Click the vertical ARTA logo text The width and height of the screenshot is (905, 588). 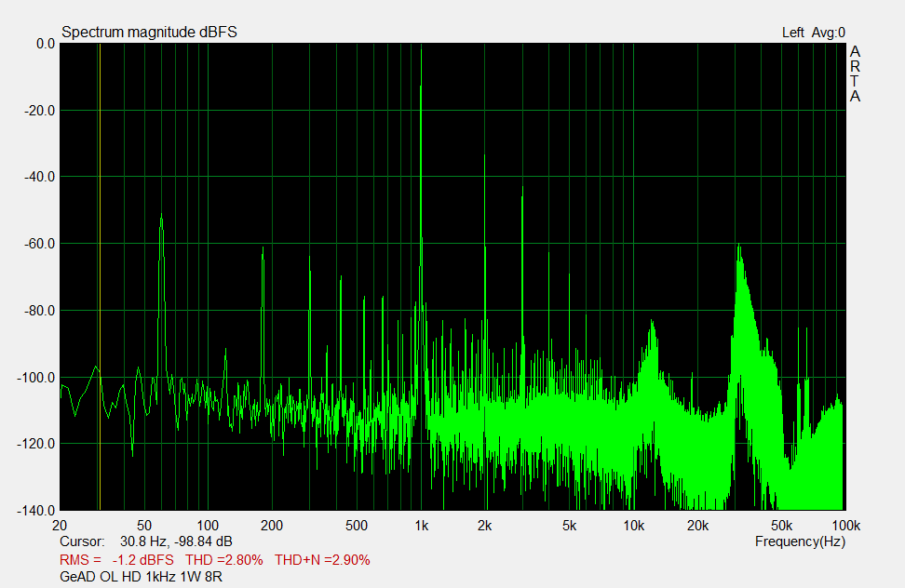(855, 74)
